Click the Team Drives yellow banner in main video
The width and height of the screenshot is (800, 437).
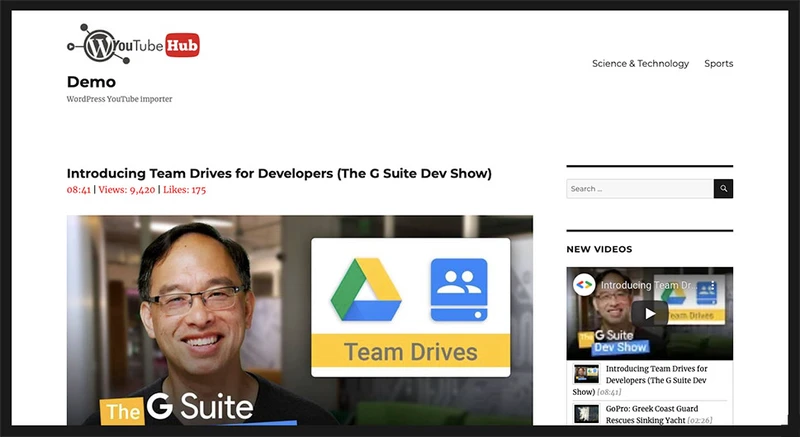tap(411, 352)
